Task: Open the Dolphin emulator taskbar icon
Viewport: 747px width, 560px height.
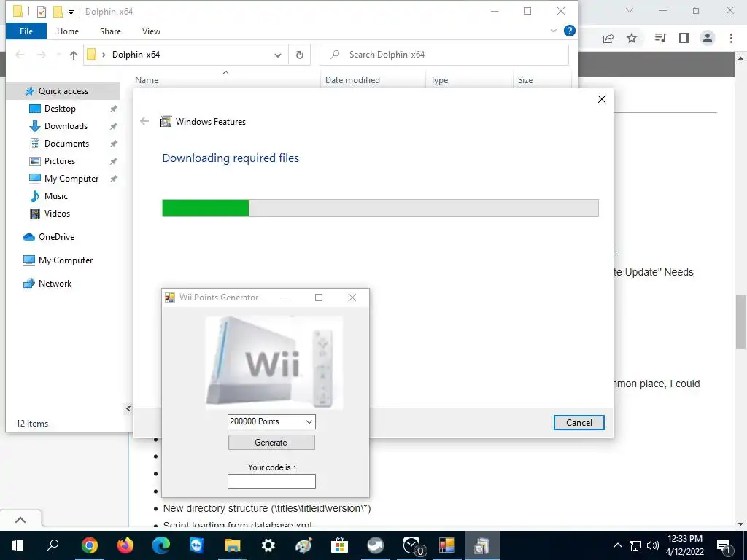Action: (376, 545)
